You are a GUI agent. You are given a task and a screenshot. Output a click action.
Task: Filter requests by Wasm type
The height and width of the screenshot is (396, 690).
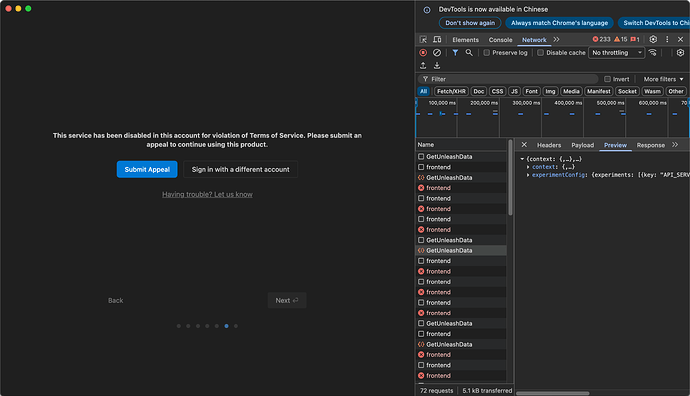pyautogui.click(x=652, y=91)
